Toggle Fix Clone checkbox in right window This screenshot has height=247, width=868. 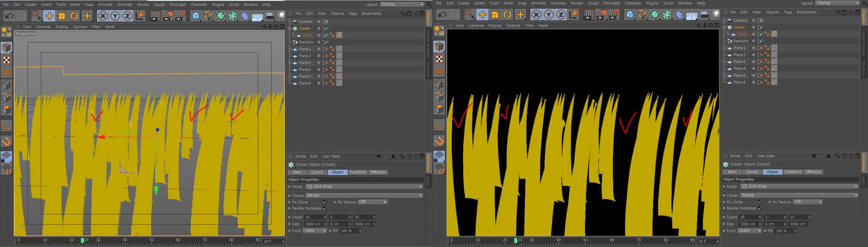pos(760,202)
